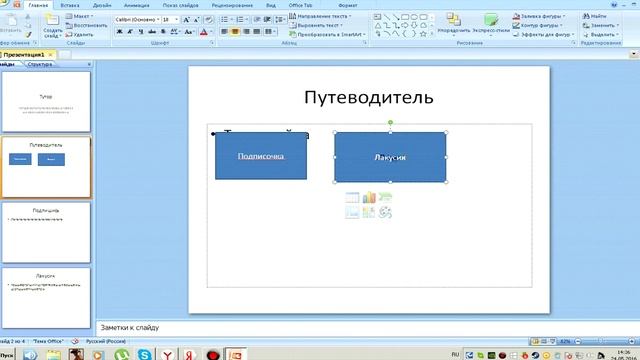Select the Text Box shape in the gallery
The image size is (640, 360).
[378, 17]
